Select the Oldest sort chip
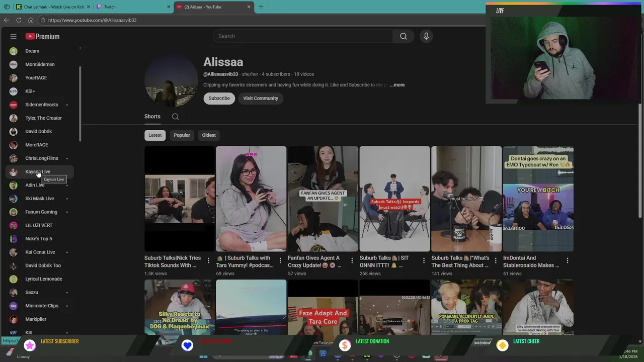This screenshot has width=644, height=362. (x=209, y=135)
